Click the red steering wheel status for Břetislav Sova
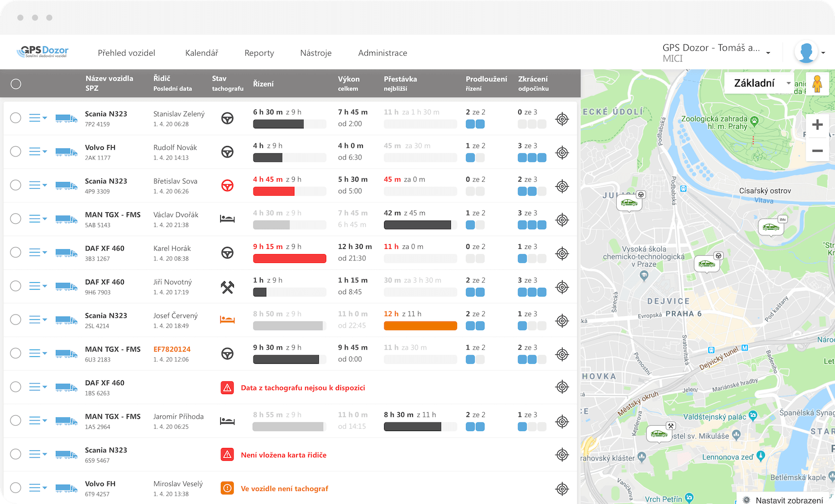 (227, 186)
